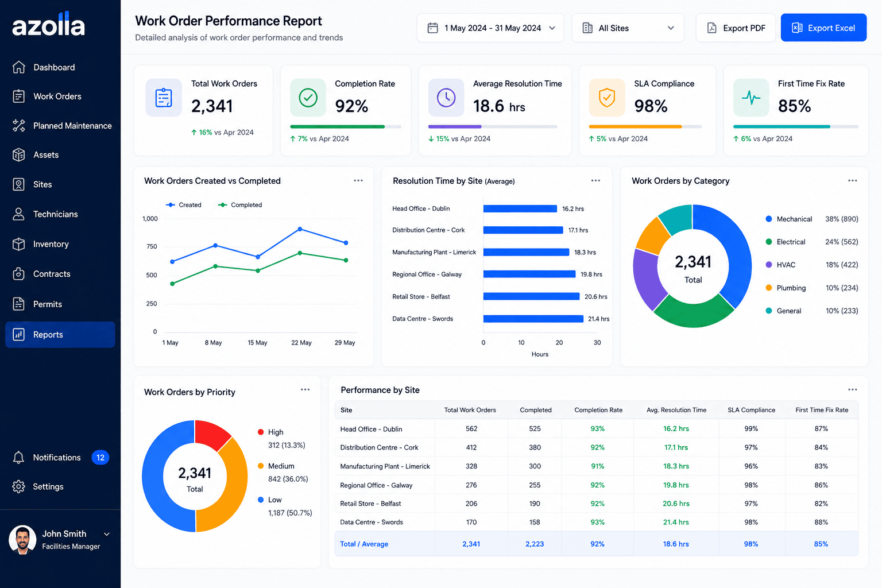Open options menu for Work Orders by Category
The image size is (882, 588).
(x=853, y=180)
